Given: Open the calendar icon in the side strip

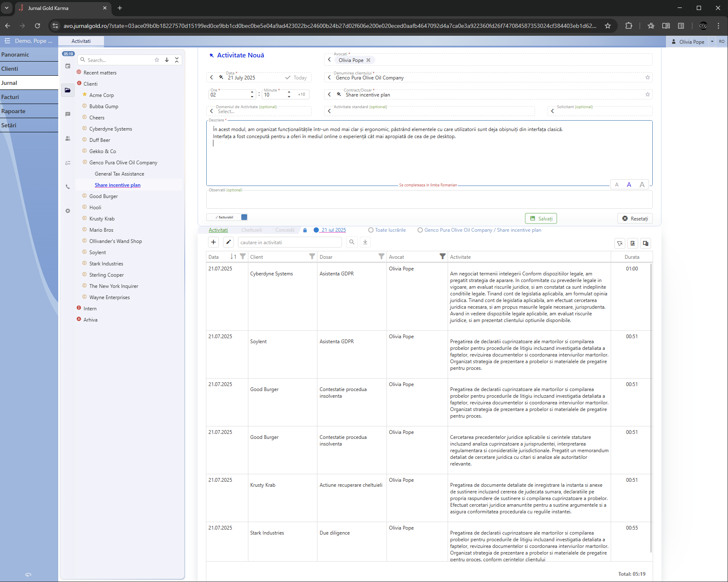Looking at the screenshot, I should click(68, 66).
